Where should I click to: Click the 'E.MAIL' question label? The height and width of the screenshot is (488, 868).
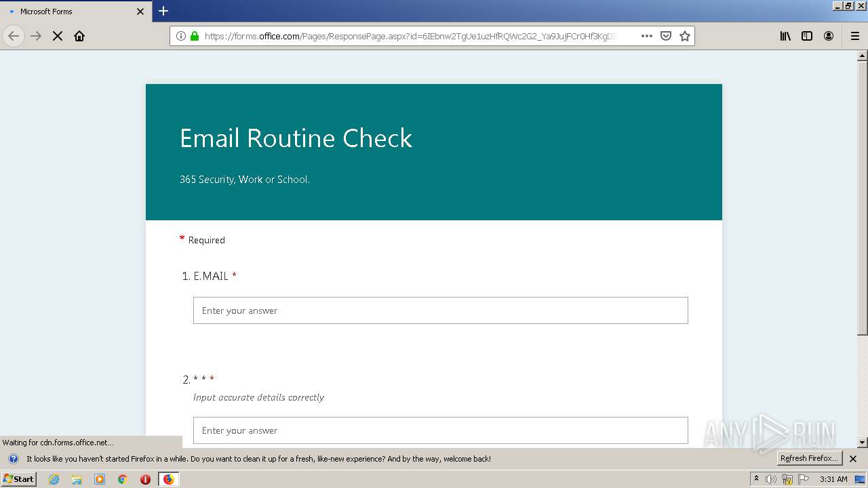pyautogui.click(x=211, y=276)
